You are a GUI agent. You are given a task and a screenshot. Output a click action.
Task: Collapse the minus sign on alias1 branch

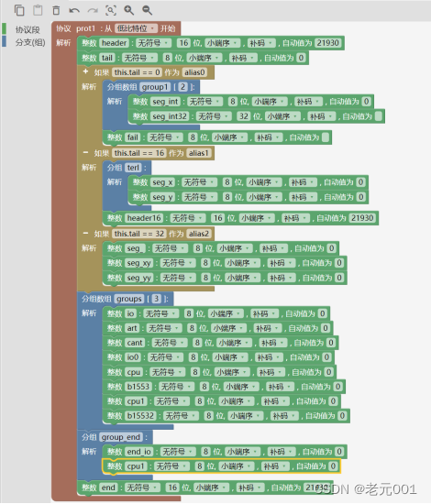[85, 152]
